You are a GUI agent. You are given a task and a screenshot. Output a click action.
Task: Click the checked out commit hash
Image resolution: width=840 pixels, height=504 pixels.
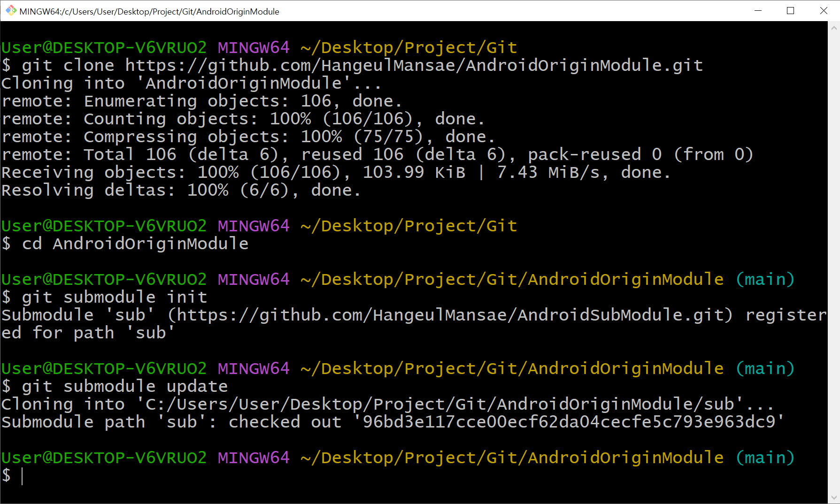point(569,422)
